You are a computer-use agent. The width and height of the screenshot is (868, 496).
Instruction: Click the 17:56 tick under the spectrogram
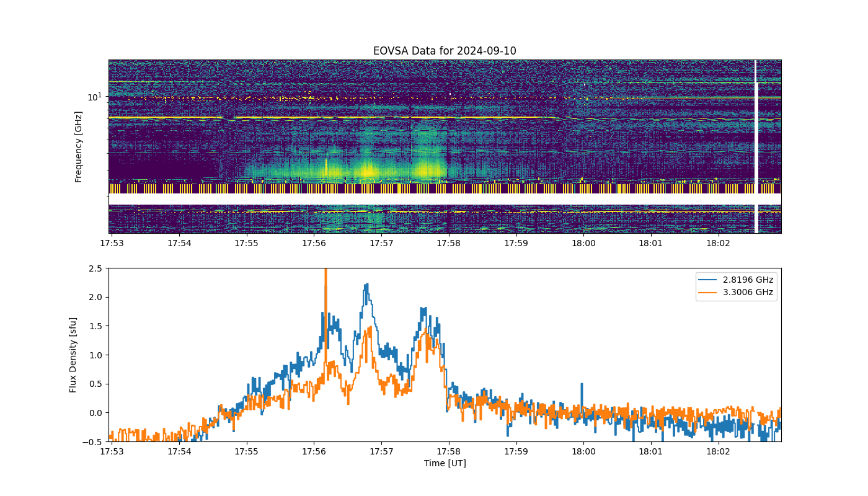(x=314, y=244)
